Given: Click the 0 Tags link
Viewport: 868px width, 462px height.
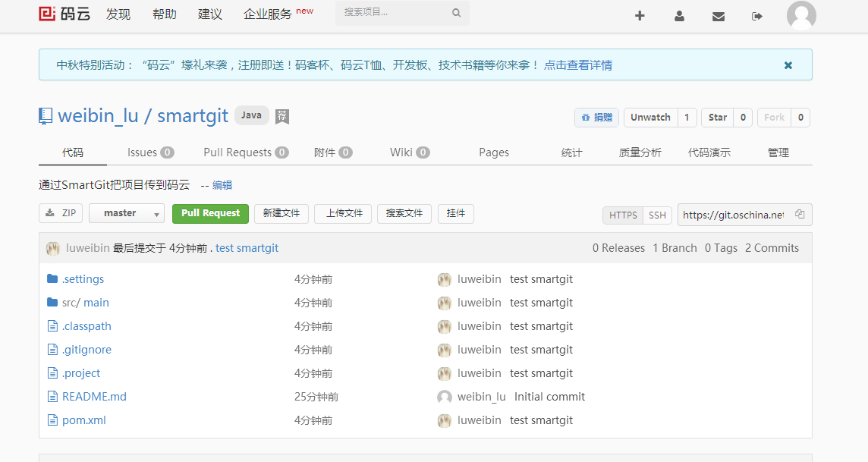Looking at the screenshot, I should coord(721,248).
